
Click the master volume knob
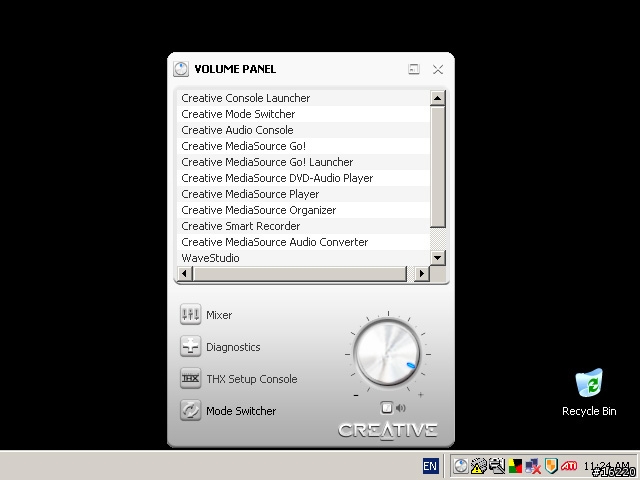coord(387,353)
